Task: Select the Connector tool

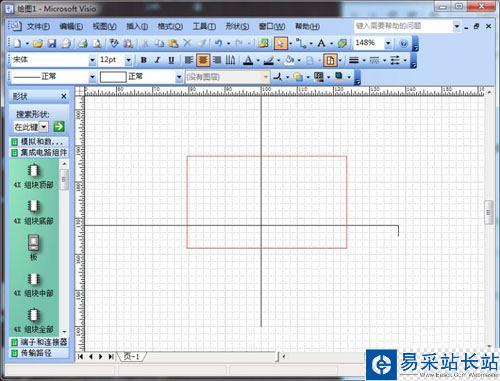Action: [x=301, y=43]
